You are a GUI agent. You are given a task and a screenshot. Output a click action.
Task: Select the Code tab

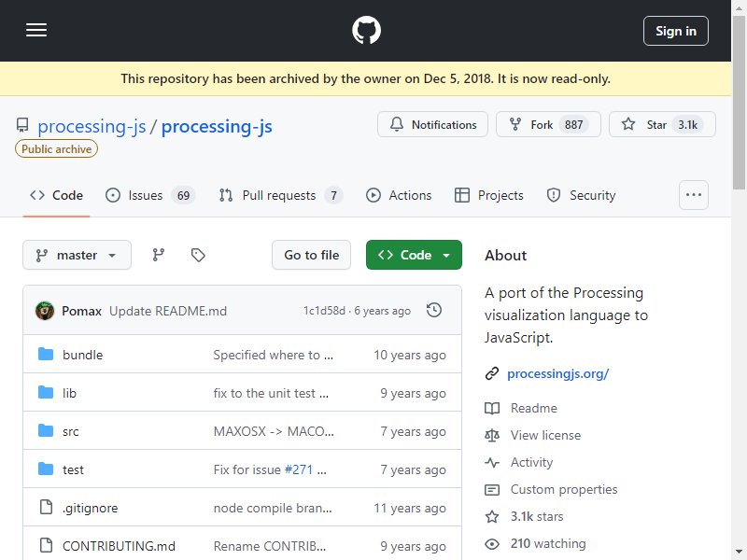56,195
